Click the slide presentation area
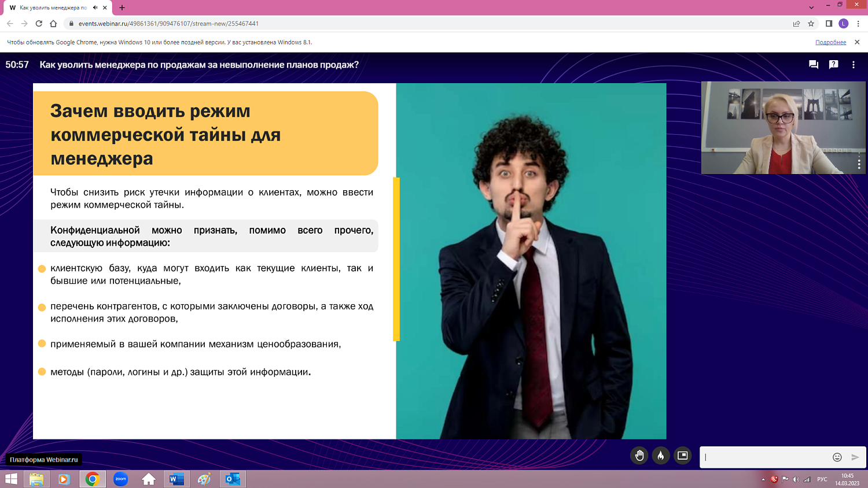This screenshot has height=488, width=868. tap(350, 261)
